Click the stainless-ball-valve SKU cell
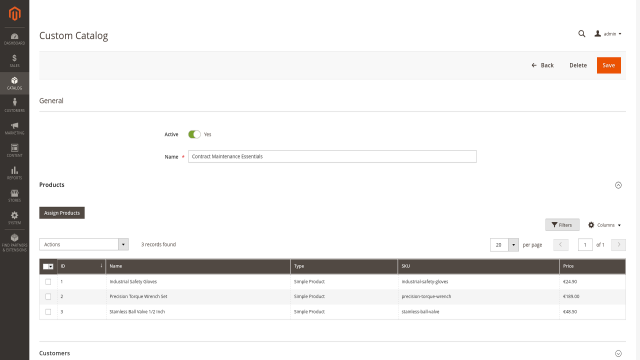This screenshot has width=640, height=360. point(420,312)
